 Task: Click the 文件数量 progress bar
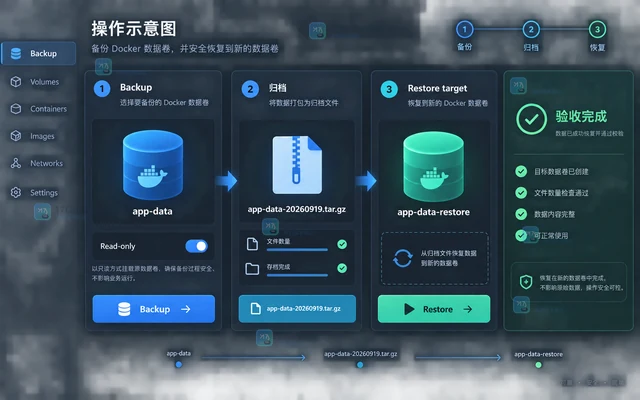pyautogui.click(x=297, y=249)
